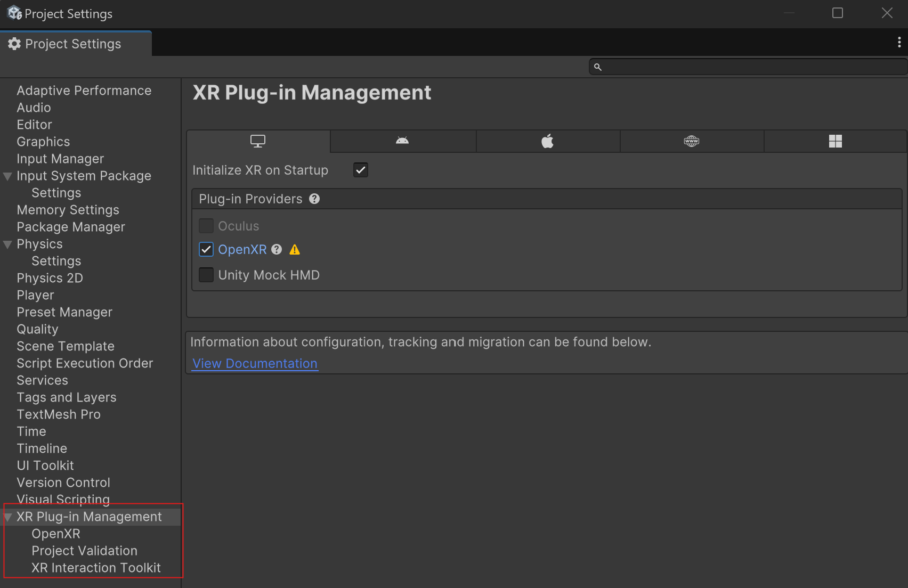
Task: Collapse the Input System Package arrow
Action: click(8, 176)
